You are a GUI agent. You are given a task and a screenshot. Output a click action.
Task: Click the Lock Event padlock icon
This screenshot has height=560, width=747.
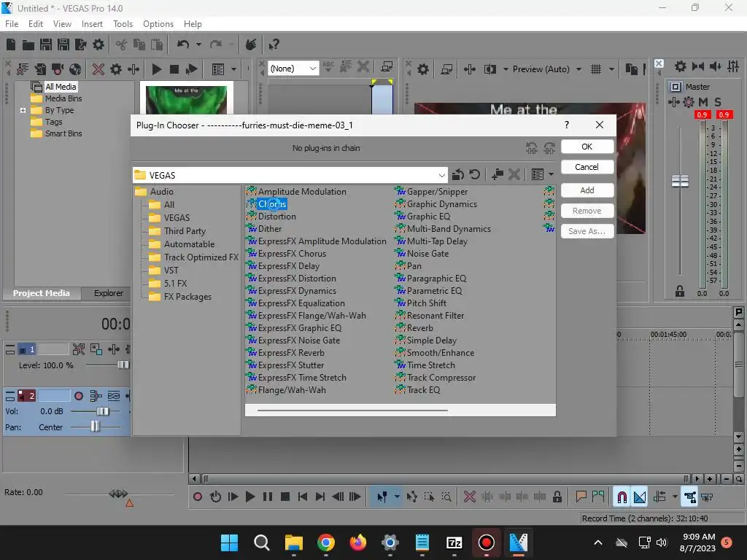click(x=557, y=497)
